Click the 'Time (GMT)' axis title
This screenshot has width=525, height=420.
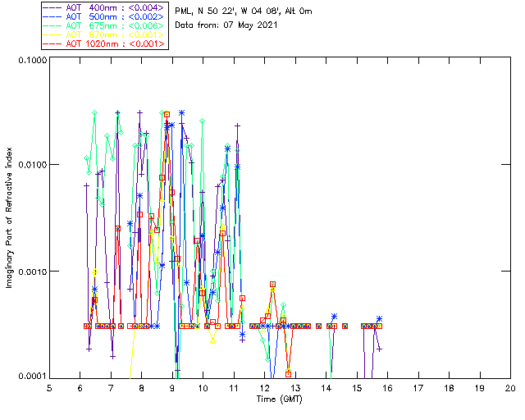click(x=279, y=399)
